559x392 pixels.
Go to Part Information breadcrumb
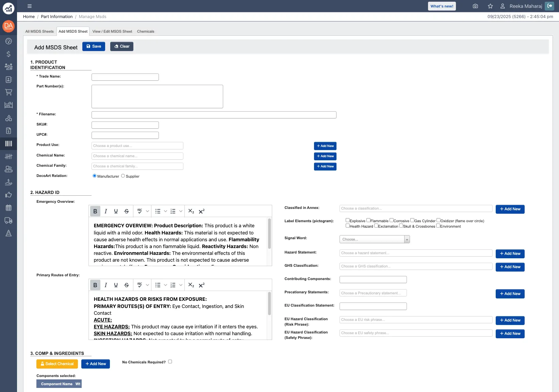[x=57, y=17]
